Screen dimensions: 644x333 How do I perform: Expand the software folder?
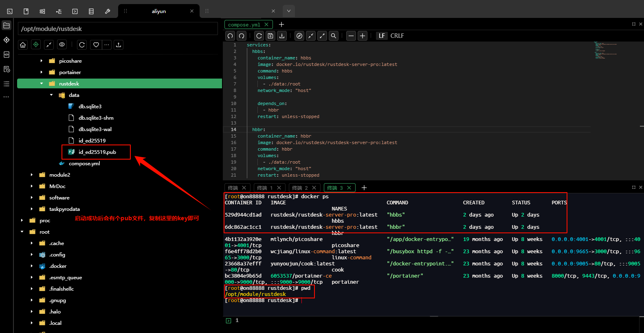pyautogui.click(x=32, y=198)
